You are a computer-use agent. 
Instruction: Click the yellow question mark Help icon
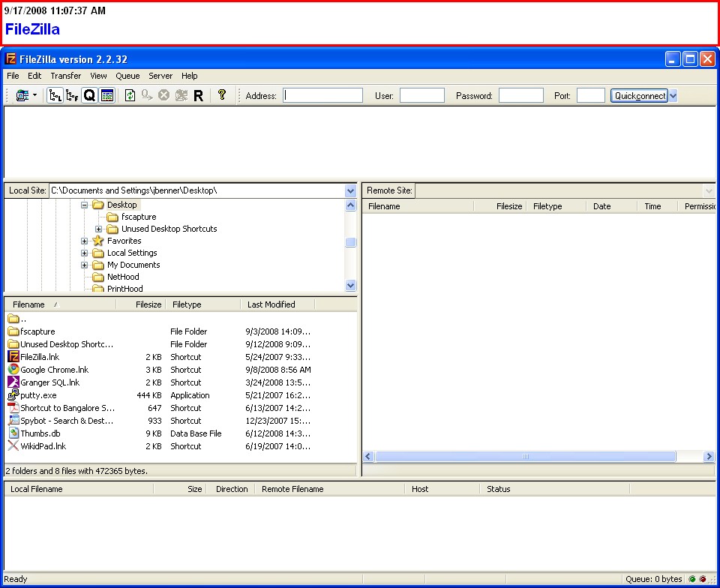pos(222,94)
